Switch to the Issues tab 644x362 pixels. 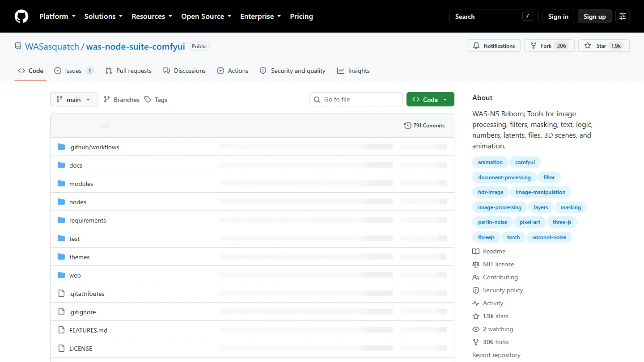coord(74,71)
